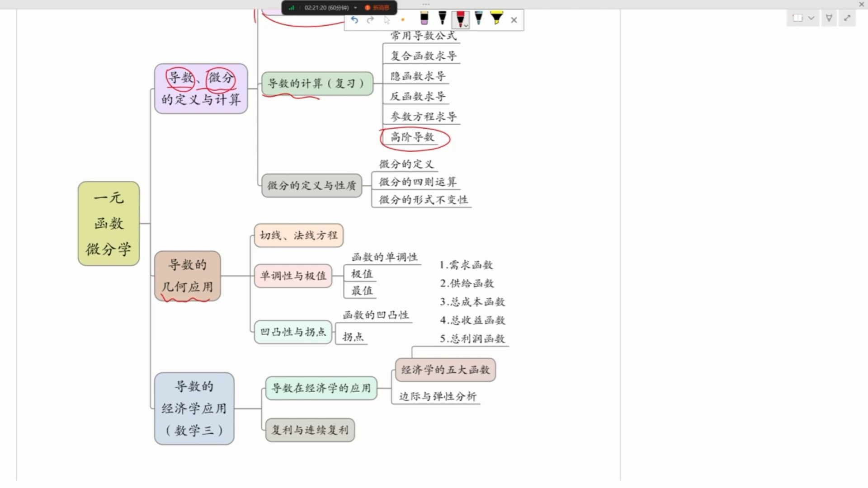Select the black pen
Screen dimensions: 868x488
click(442, 19)
